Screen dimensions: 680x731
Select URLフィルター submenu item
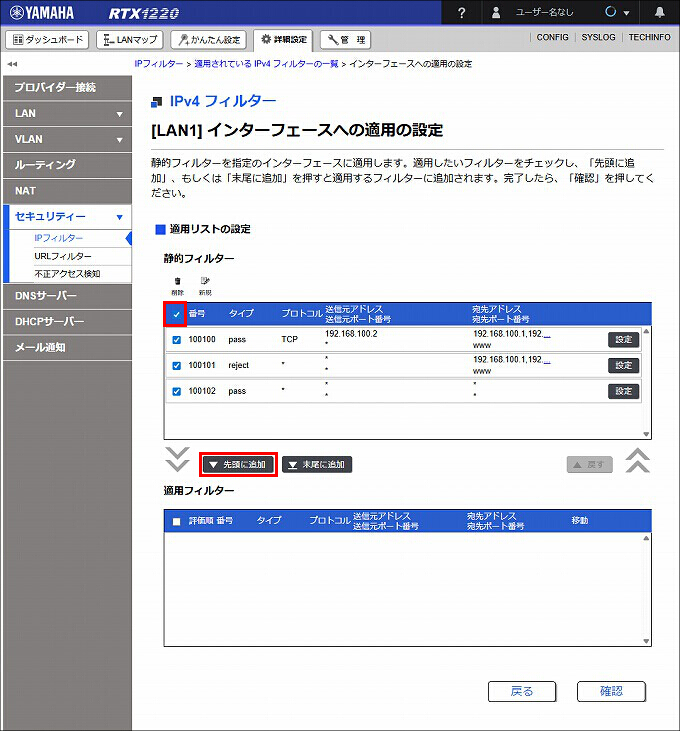pos(63,256)
